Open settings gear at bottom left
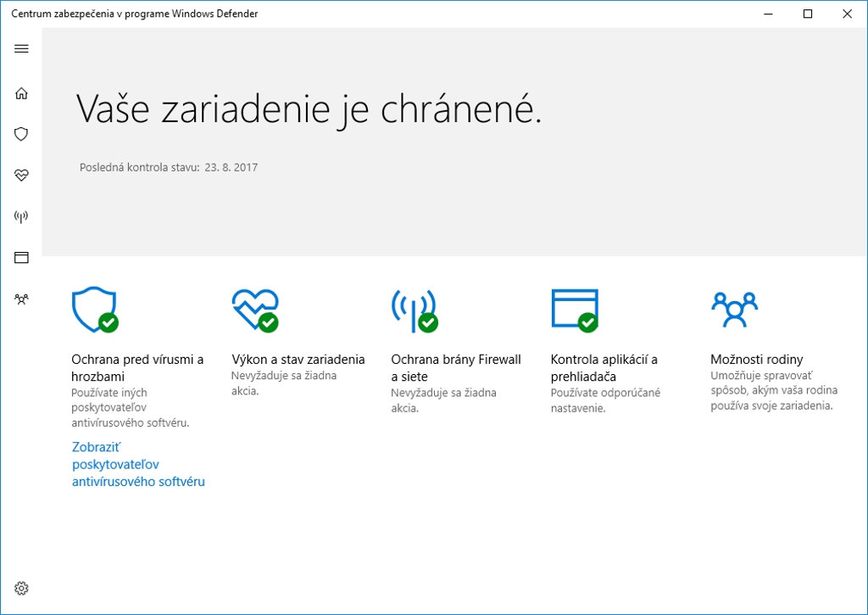This screenshot has height=615, width=868. tap(21, 588)
